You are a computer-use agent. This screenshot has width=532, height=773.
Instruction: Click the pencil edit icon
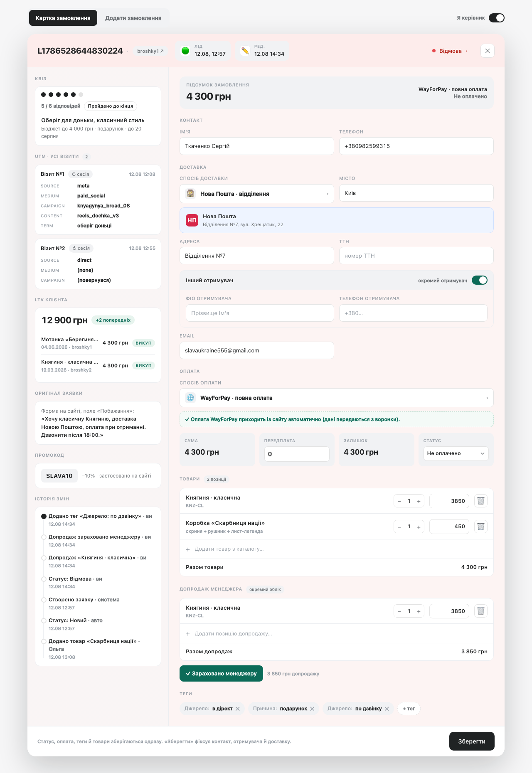[x=245, y=51]
